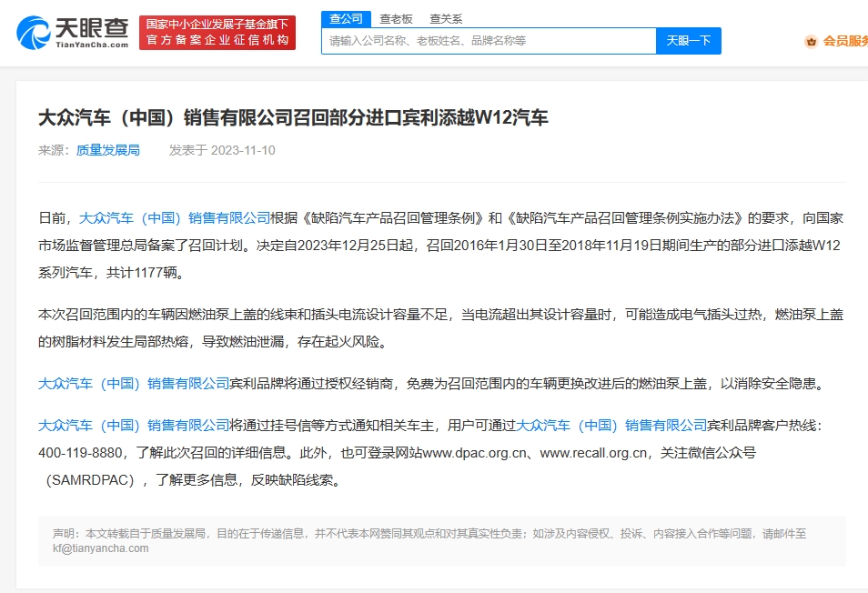Click the email kf@tianyancha.com in disclaimer

(x=101, y=548)
